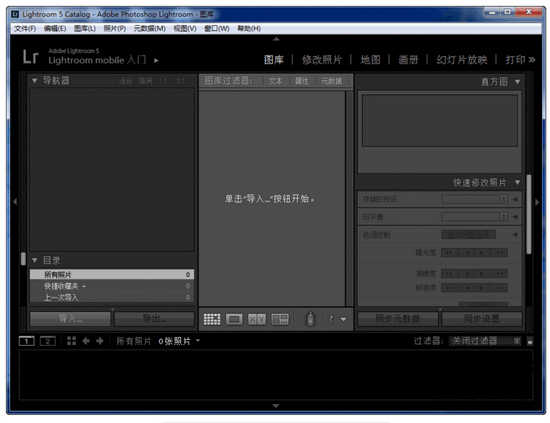Image resolution: width=550 pixels, height=423 pixels.
Task: Click filmstrip grid shortcut icon
Action: [x=72, y=341]
